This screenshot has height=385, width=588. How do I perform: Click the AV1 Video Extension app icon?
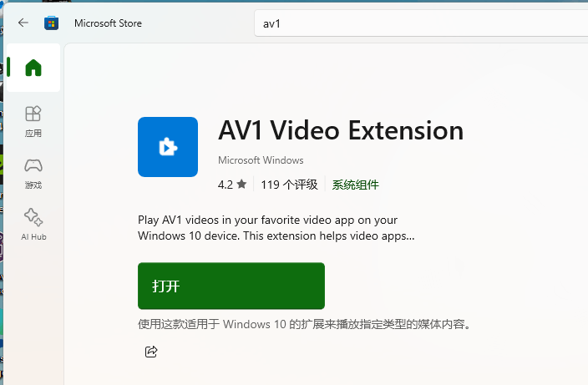168,147
